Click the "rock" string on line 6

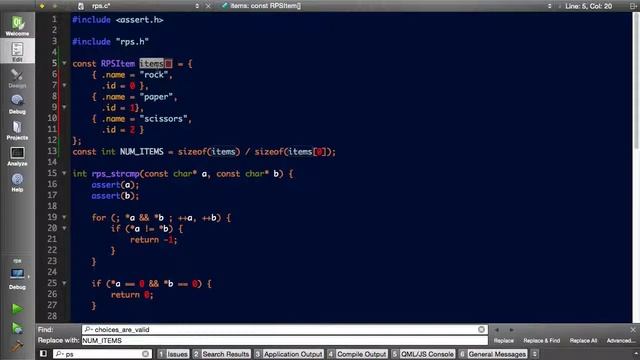(154, 75)
